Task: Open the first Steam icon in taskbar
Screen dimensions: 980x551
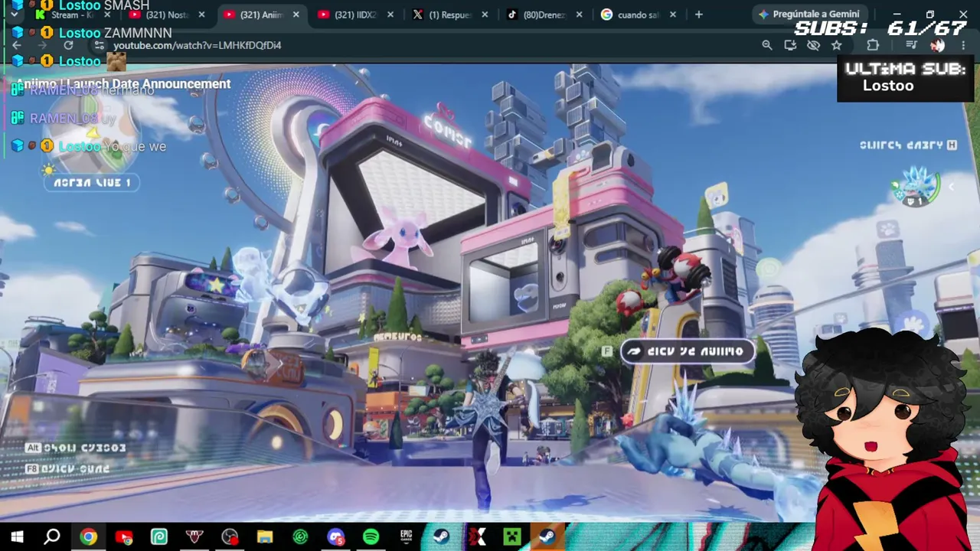Action: pyautogui.click(x=441, y=537)
